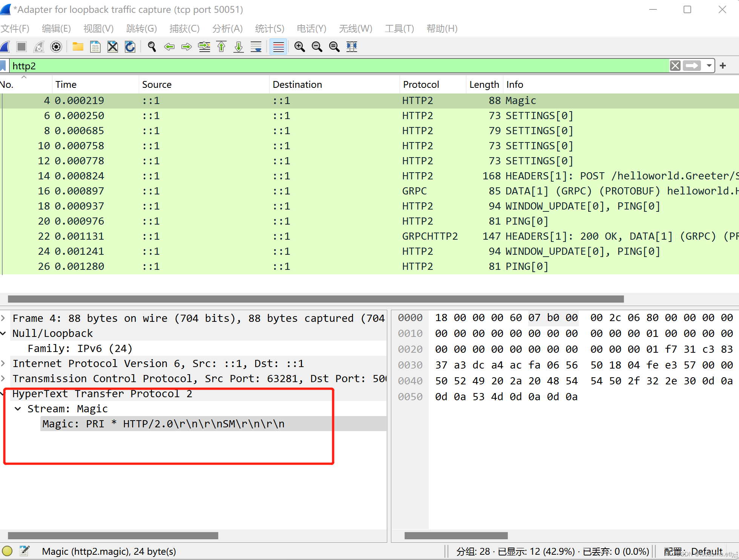
Task: Open a capture file folder icon
Action: 78,47
